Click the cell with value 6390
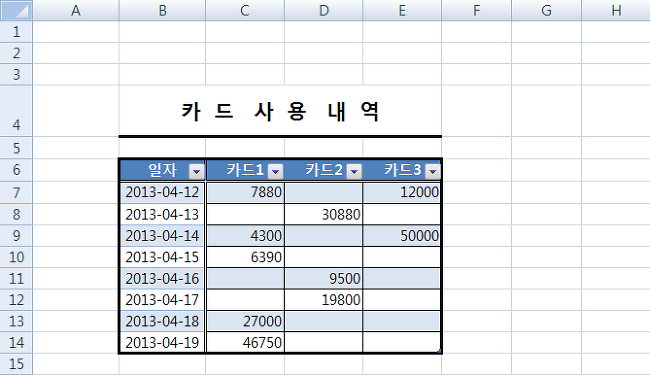The height and width of the screenshot is (375, 650). click(x=245, y=257)
